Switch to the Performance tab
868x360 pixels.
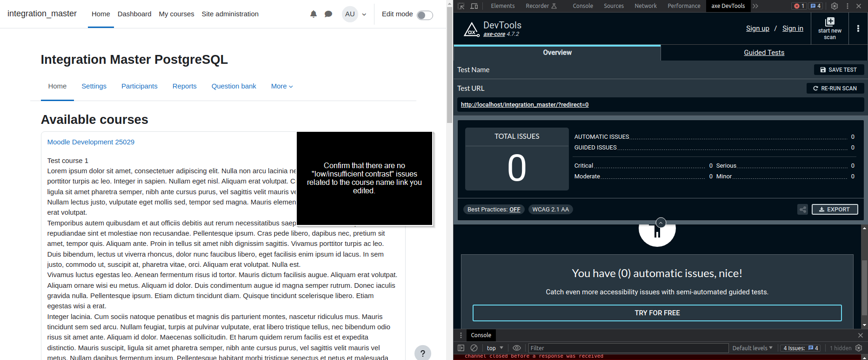click(684, 6)
